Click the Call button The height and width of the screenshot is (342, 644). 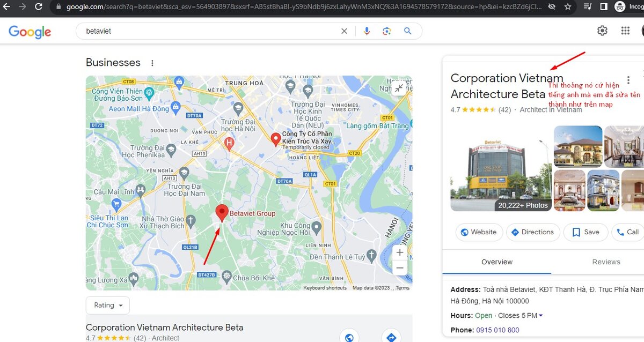point(627,232)
